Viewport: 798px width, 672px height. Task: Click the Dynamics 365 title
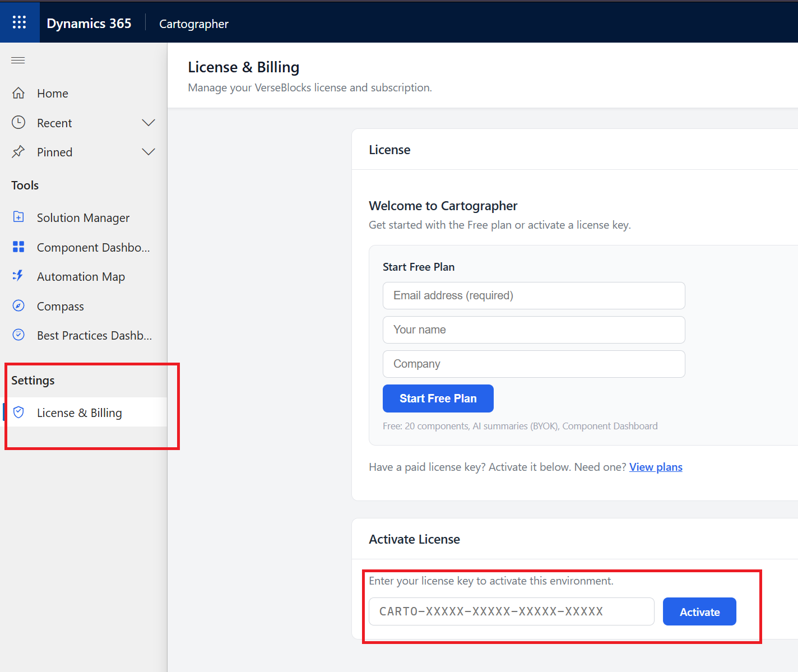coord(89,24)
